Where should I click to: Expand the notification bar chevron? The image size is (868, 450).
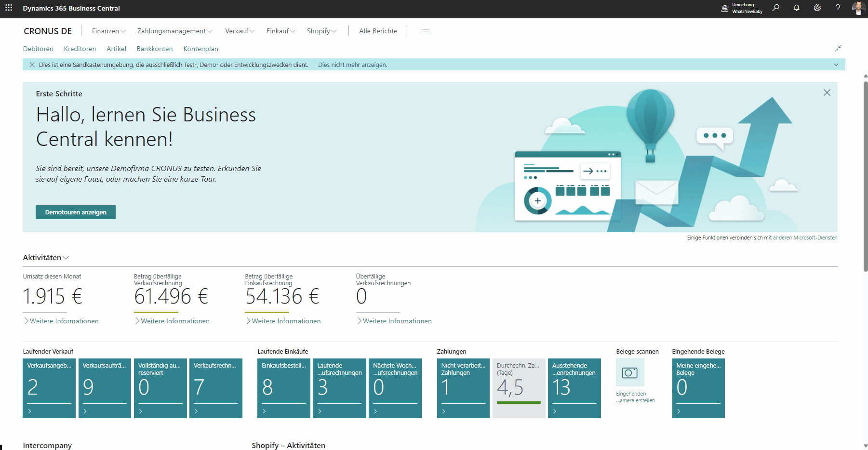click(836, 65)
